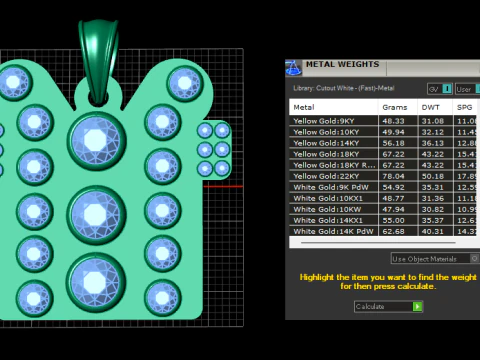480x360 pixels.
Task: Enable the Use Object Materials option
Action: (x=435, y=259)
